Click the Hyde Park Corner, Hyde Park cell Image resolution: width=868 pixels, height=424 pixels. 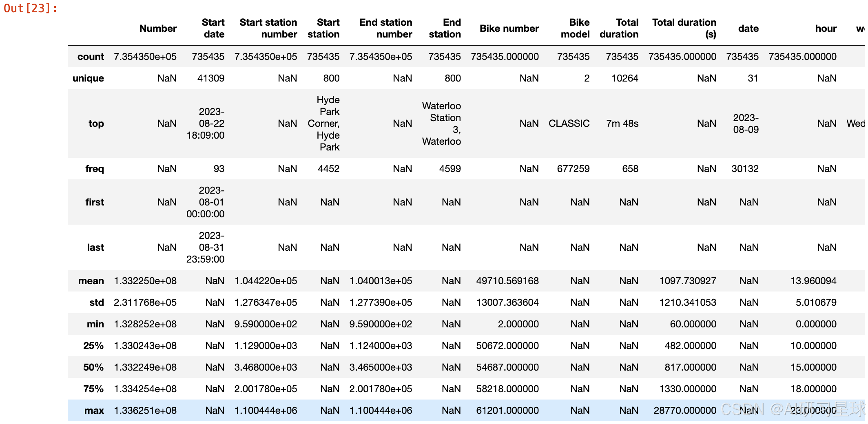[323, 124]
